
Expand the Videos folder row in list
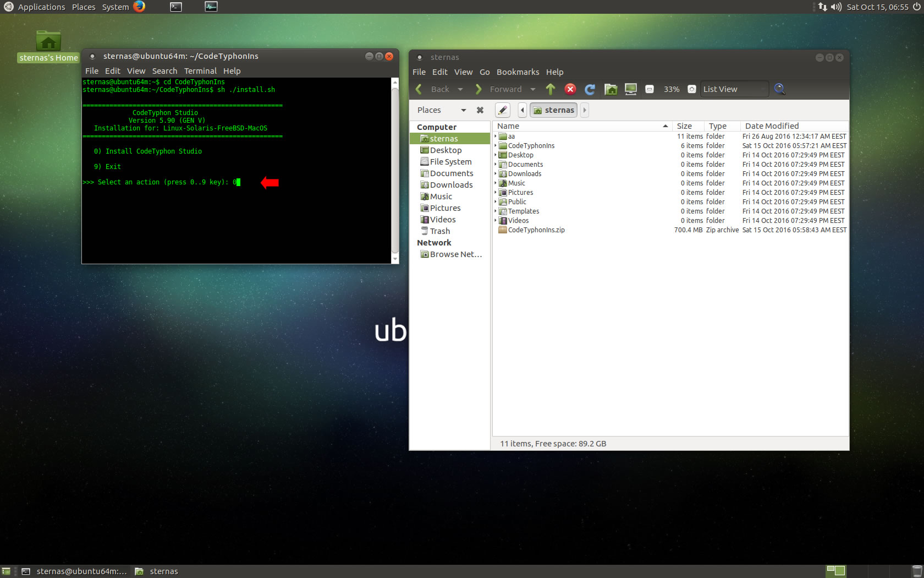point(496,221)
